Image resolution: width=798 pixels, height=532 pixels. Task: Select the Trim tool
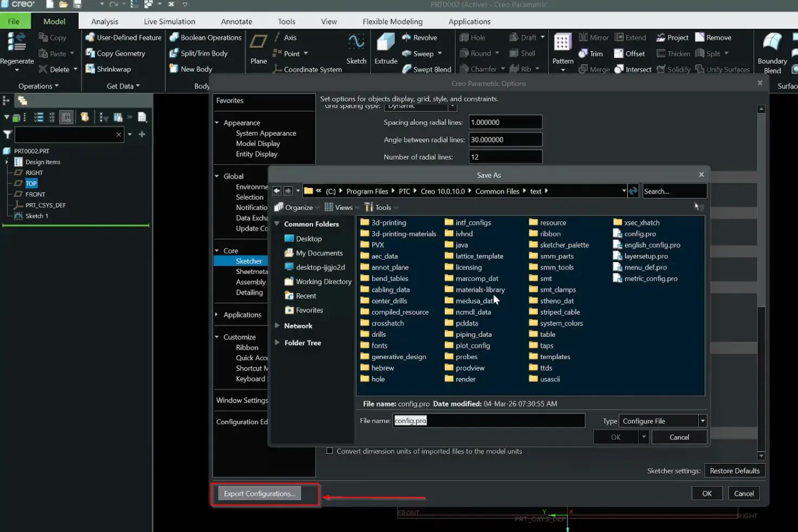[591, 53]
